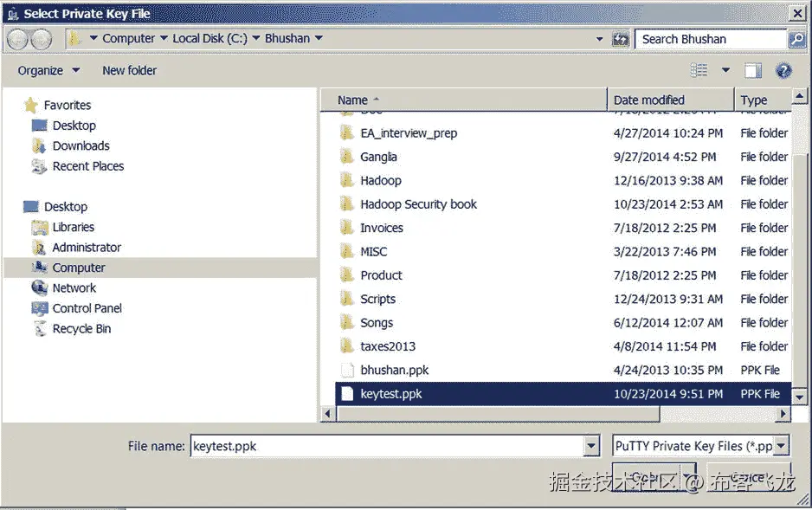Close the Select Private Key File dialog
Viewport: 812px width, 510px height.
click(797, 14)
